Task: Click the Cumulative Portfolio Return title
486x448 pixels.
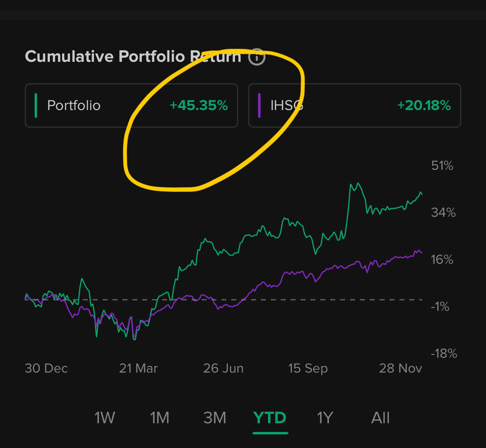Action: [133, 56]
